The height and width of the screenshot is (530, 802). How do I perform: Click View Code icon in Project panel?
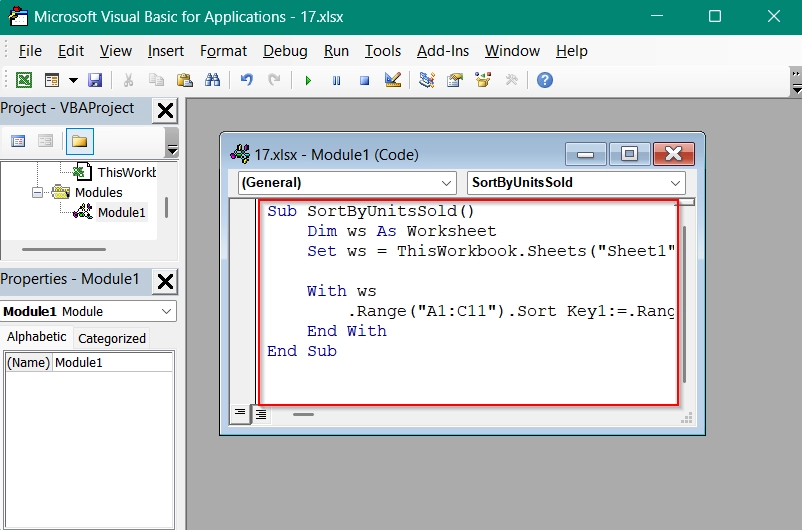coord(18,141)
